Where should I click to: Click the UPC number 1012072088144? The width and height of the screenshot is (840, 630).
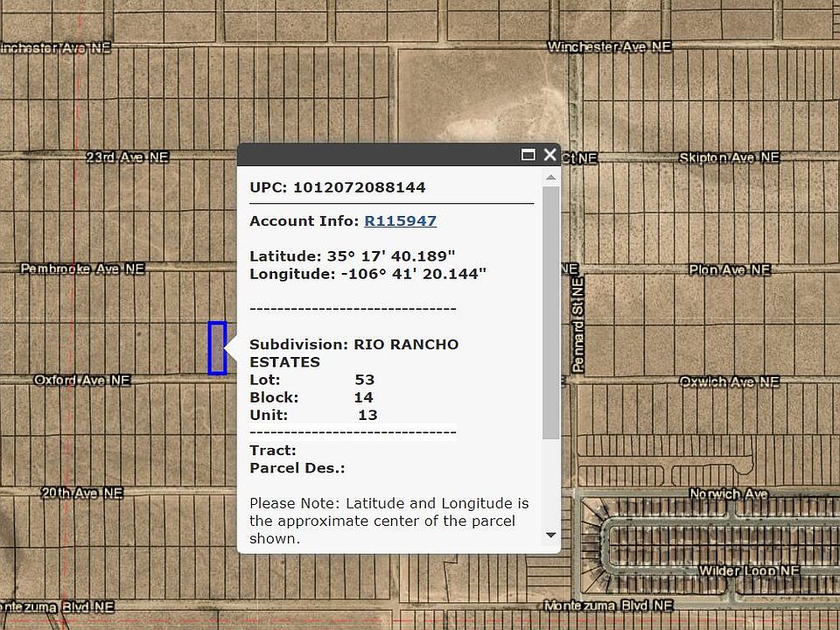(359, 187)
